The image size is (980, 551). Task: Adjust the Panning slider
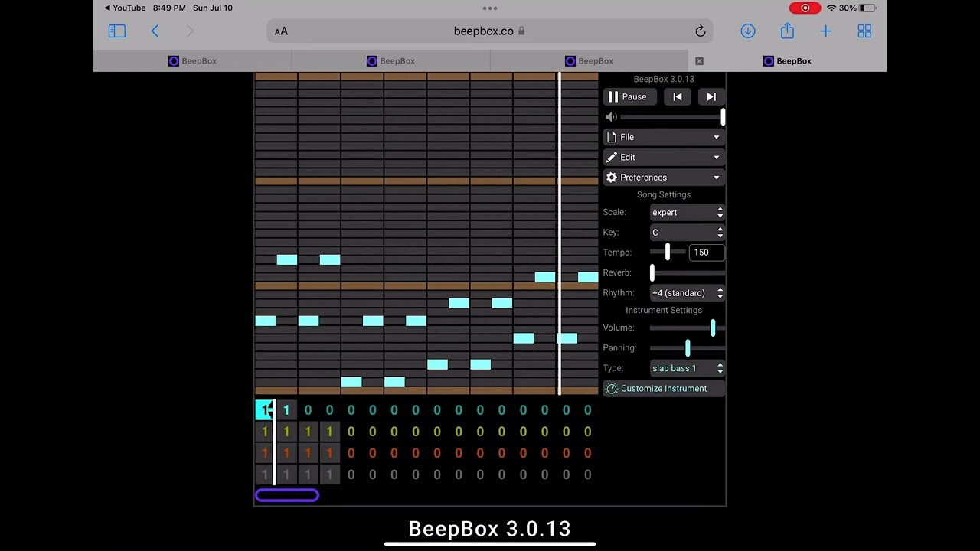(687, 348)
